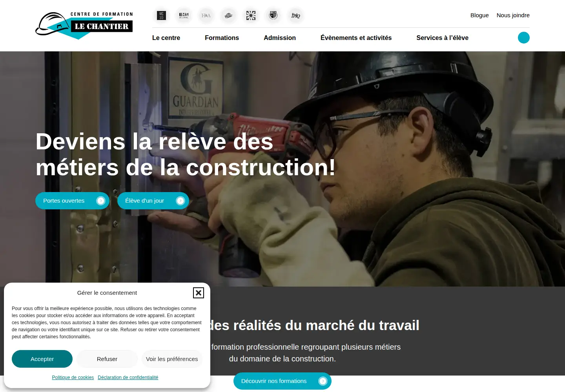Viewport: 565px width, 392px height.
Task: Open the crest shield partner logo icon
Action: pyautogui.click(x=273, y=16)
